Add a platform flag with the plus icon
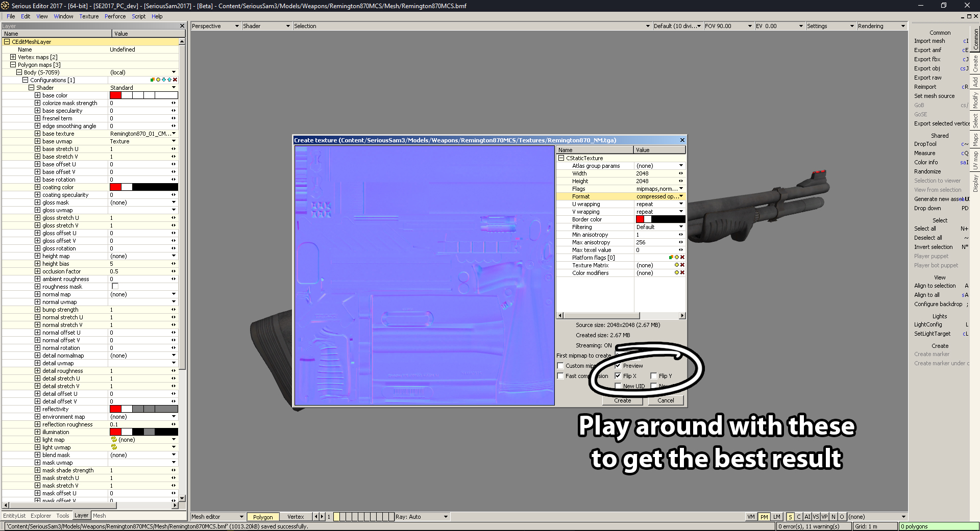The width and height of the screenshot is (980, 531). coord(677,258)
